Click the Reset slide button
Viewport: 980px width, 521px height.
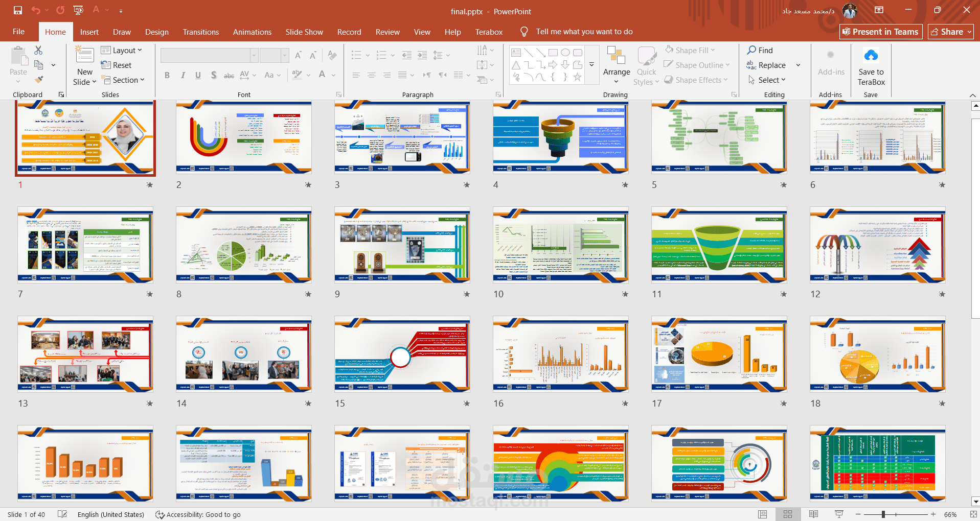tap(117, 65)
